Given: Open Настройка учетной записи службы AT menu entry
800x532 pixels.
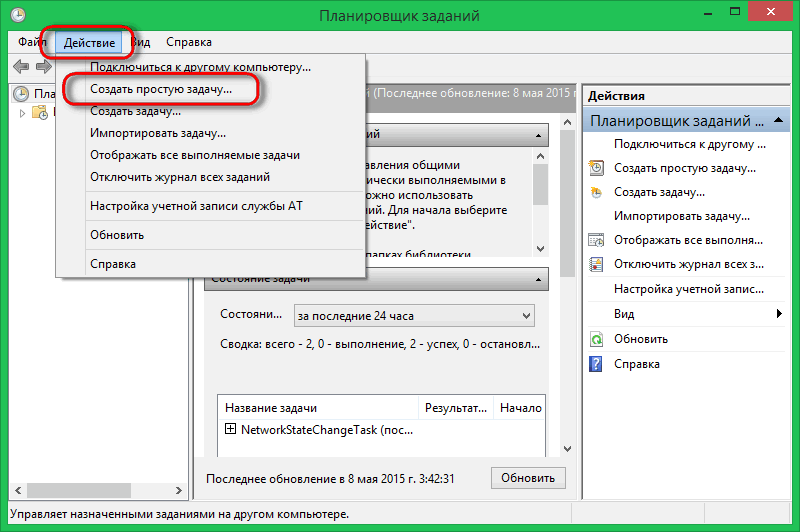Looking at the screenshot, I should click(x=196, y=206).
